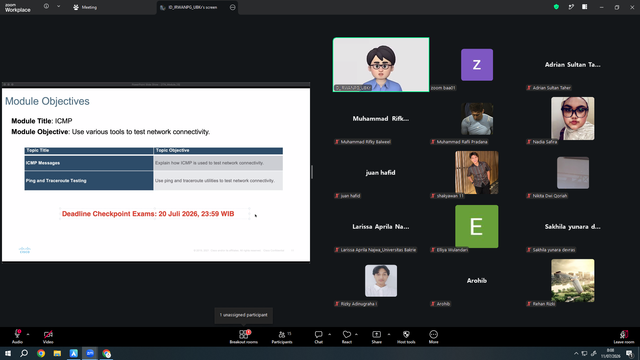Open Host tools shield icon

406,336
